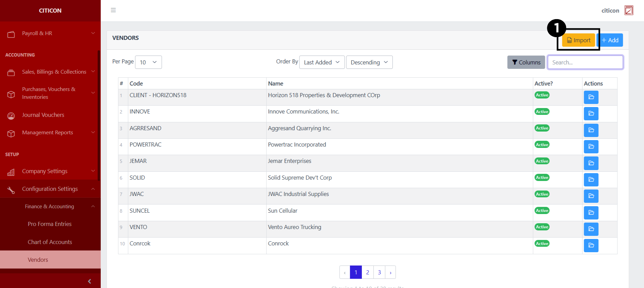Image resolution: width=644 pixels, height=288 pixels.
Task: Open folder action for Sun Cellular row
Action: click(x=591, y=213)
